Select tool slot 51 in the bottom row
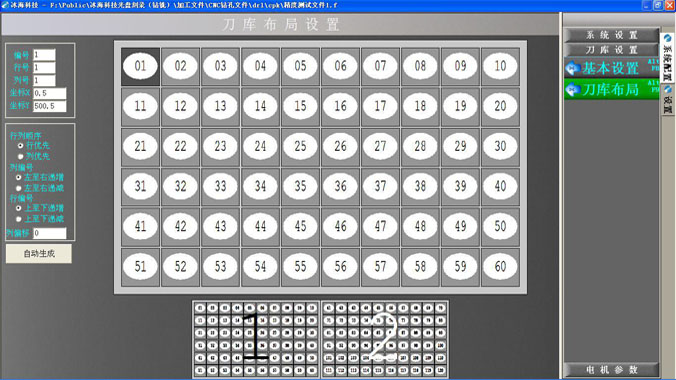 (141, 267)
